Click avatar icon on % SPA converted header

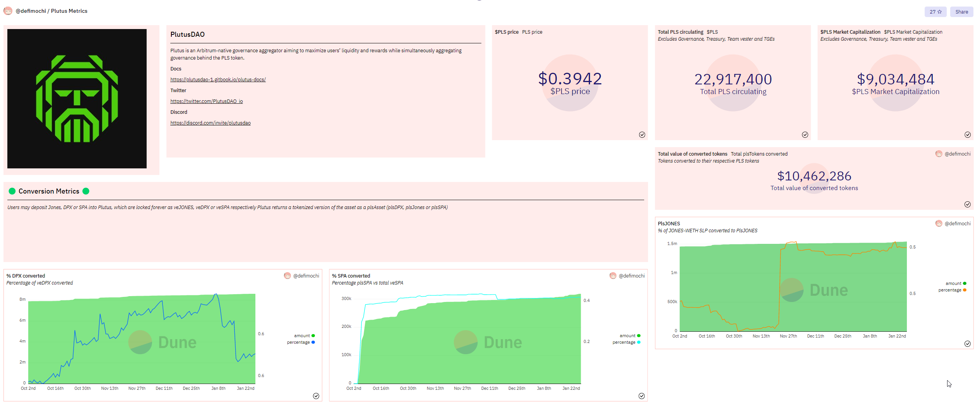click(613, 276)
